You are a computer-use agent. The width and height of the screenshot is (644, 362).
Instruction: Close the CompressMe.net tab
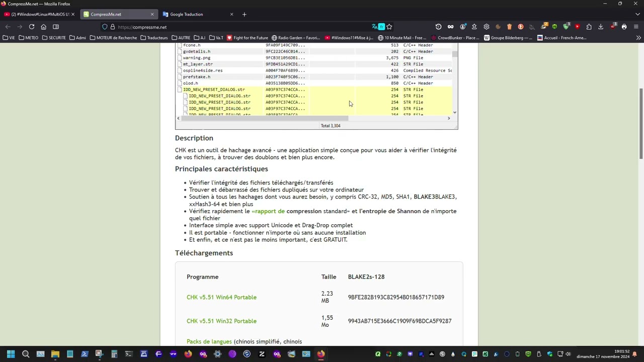[x=152, y=14]
